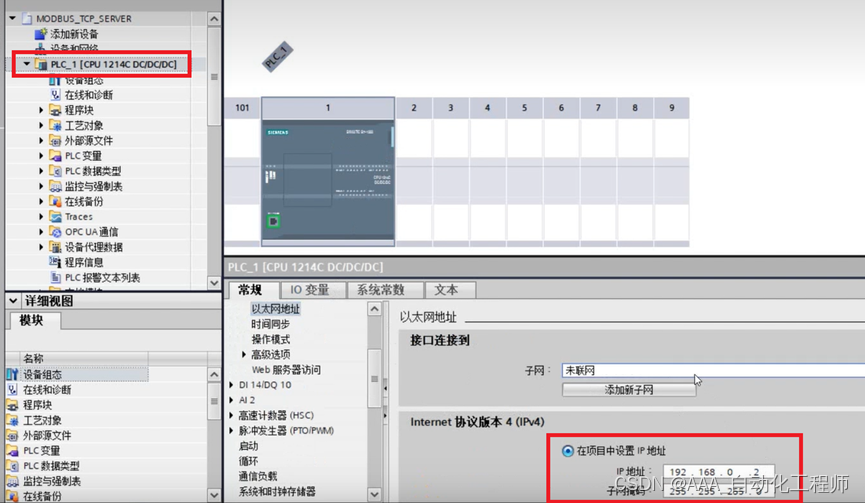Select AI 2 in properties navigation
The image size is (865, 503).
247,400
